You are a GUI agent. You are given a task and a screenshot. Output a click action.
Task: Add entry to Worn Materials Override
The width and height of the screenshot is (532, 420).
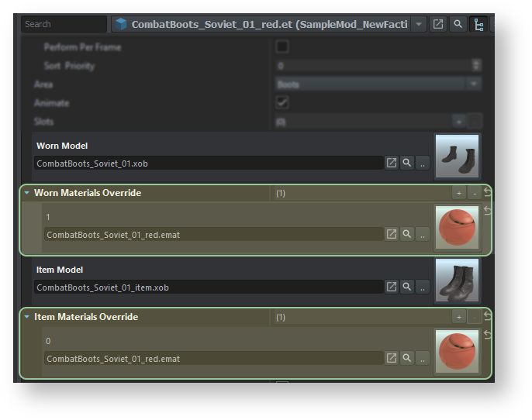pos(459,193)
